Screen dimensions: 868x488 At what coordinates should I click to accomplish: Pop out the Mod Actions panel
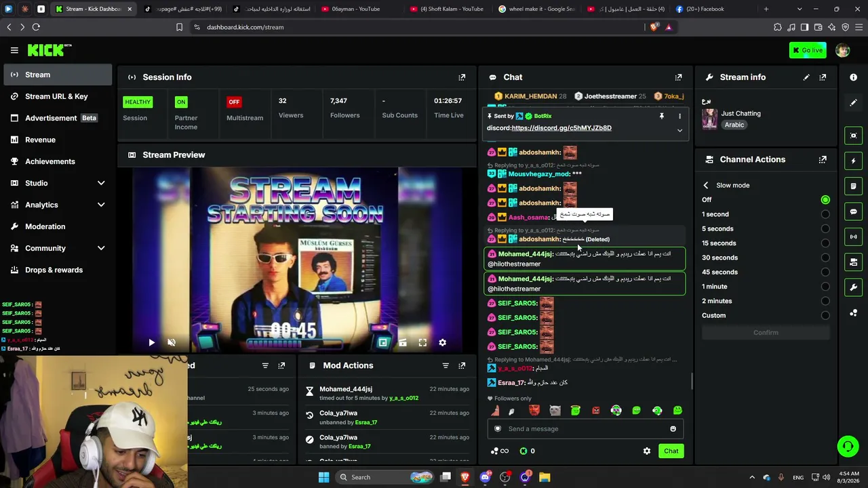coord(462,365)
